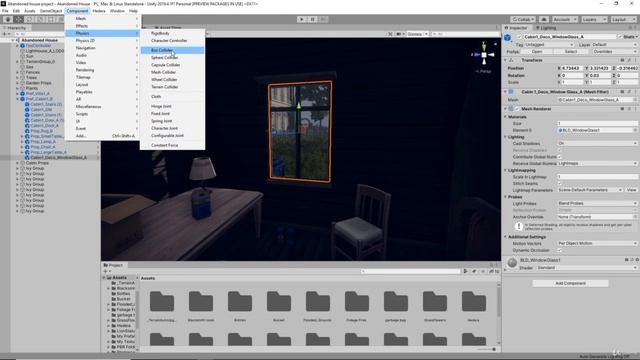
Task: Click the prefab Select button
Action: click(x=571, y=51)
